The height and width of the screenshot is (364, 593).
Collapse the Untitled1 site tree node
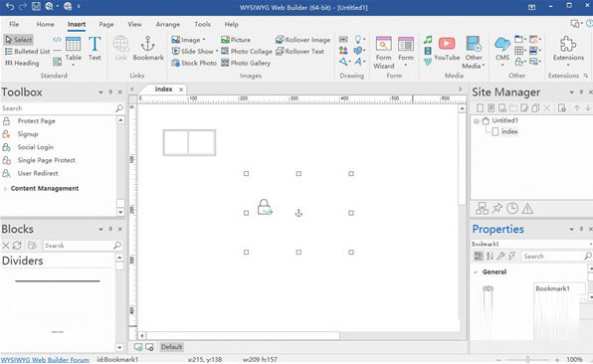tap(477, 121)
